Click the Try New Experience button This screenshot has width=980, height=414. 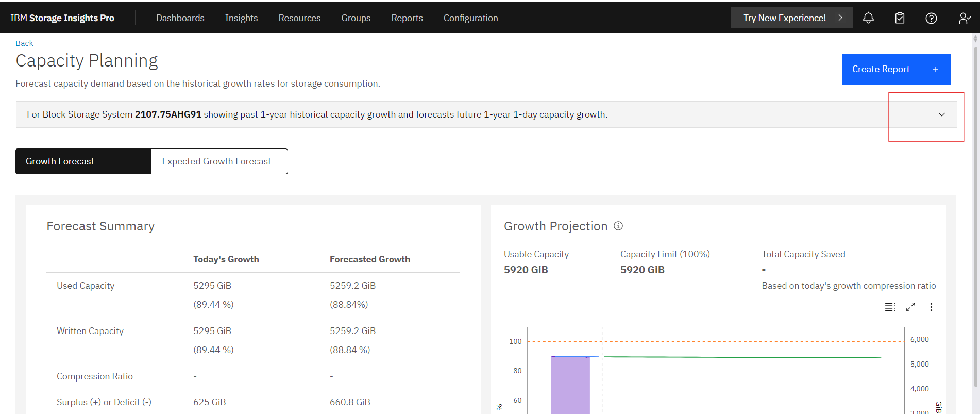click(x=792, y=18)
